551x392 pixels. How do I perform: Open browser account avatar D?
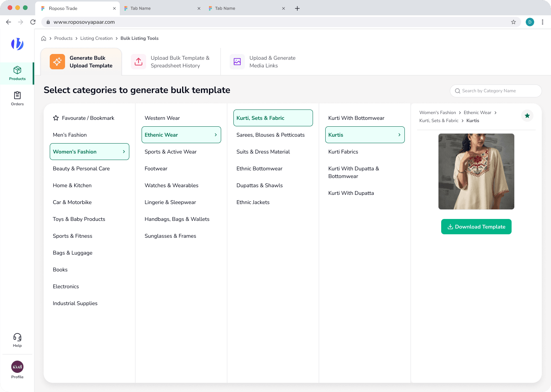(530, 22)
